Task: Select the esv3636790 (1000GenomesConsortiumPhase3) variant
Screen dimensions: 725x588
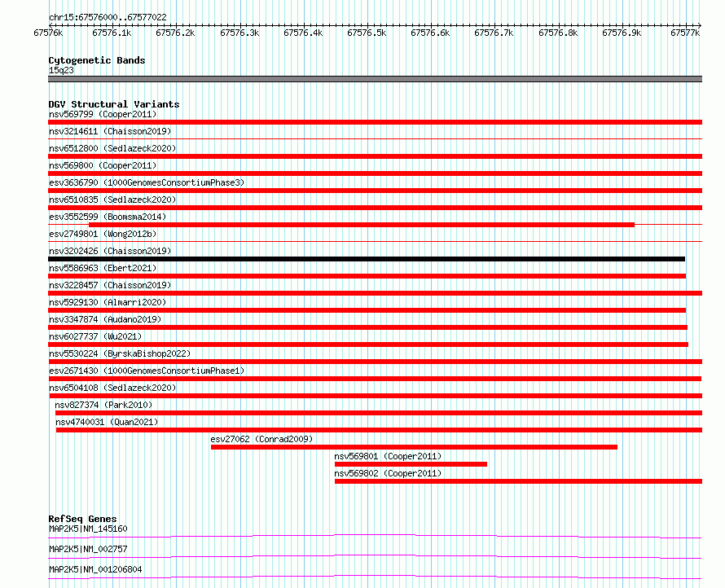Action: 147,182
